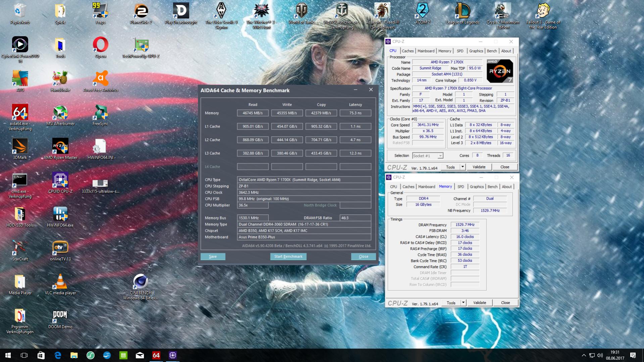Screen dimensions: 644x362
Task: Open the DOOM Demo desktop icon
Action: [x=60, y=319]
